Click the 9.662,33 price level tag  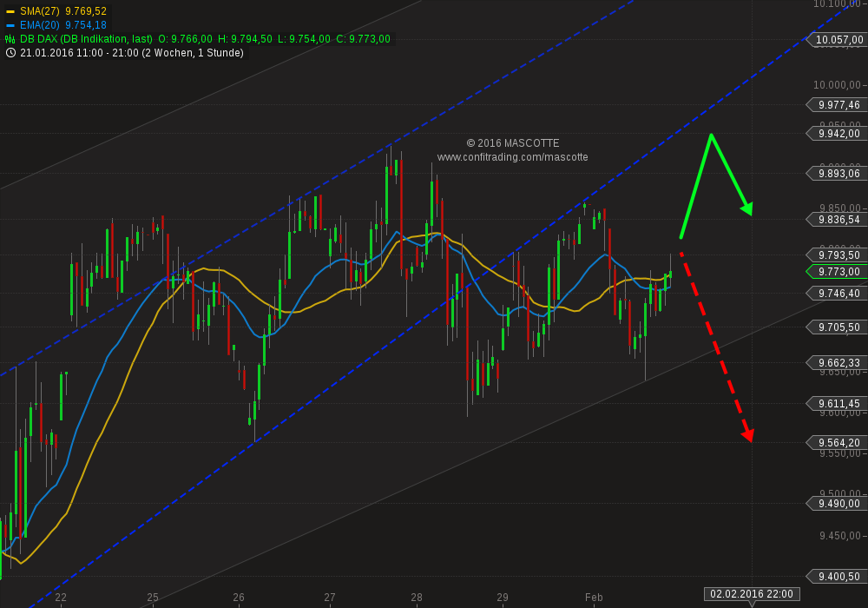[x=836, y=363]
